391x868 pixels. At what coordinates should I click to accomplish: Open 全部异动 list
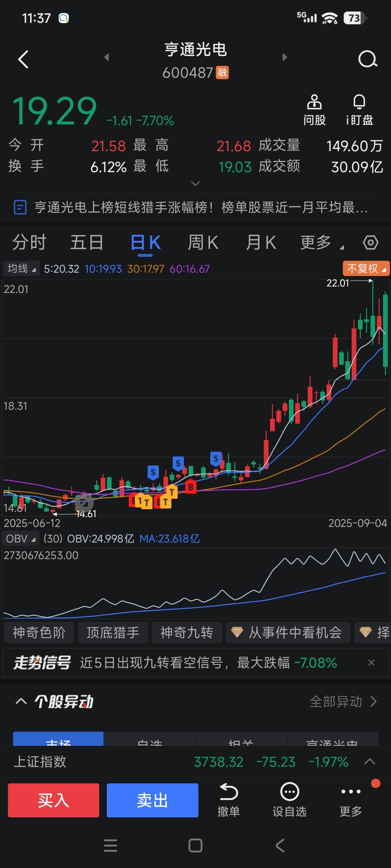coord(343,702)
